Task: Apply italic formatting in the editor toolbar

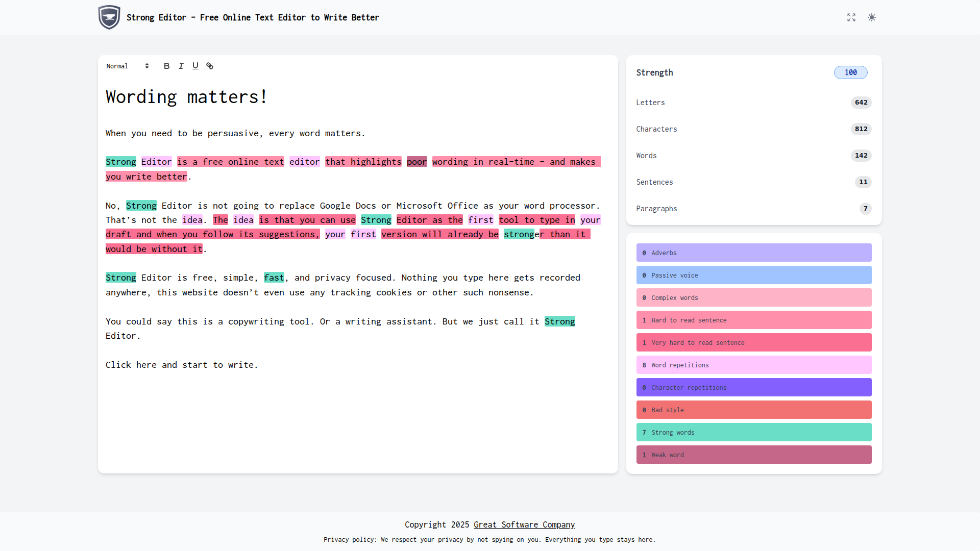Action: [x=181, y=66]
